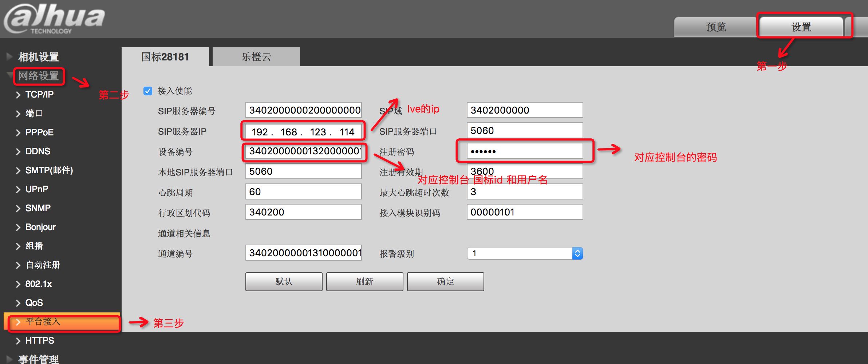Click the 刷新 button
The height and width of the screenshot is (364, 868).
[x=365, y=282]
